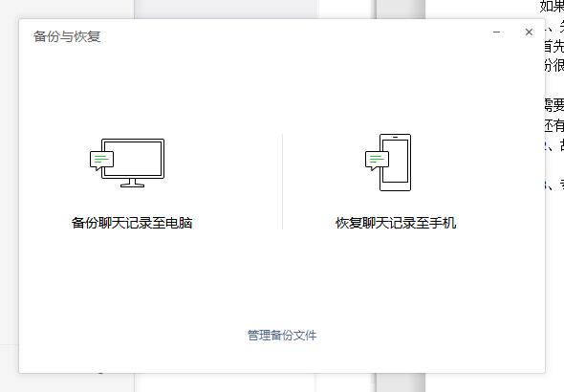Screen dimensions: 564x392
Task: Click the smartphone restore icon
Action: click(x=388, y=163)
